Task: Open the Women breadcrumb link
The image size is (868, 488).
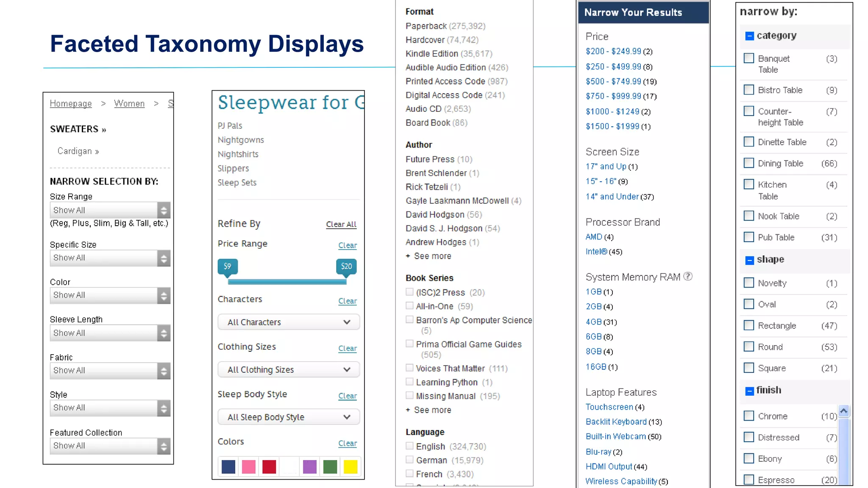Action: [x=129, y=103]
